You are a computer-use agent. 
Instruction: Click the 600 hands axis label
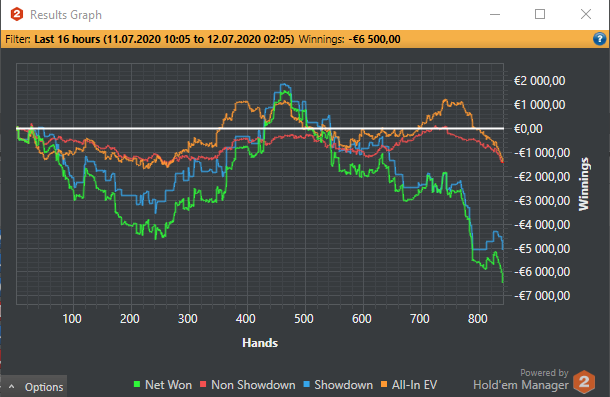[x=362, y=319]
